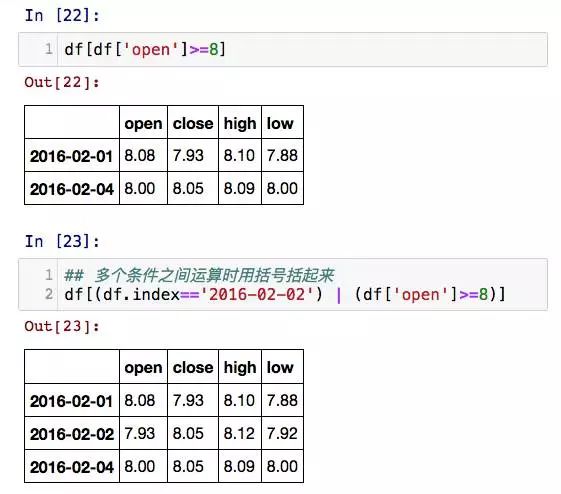Click 'close' header in first output table
561x494 pixels.
click(x=193, y=123)
